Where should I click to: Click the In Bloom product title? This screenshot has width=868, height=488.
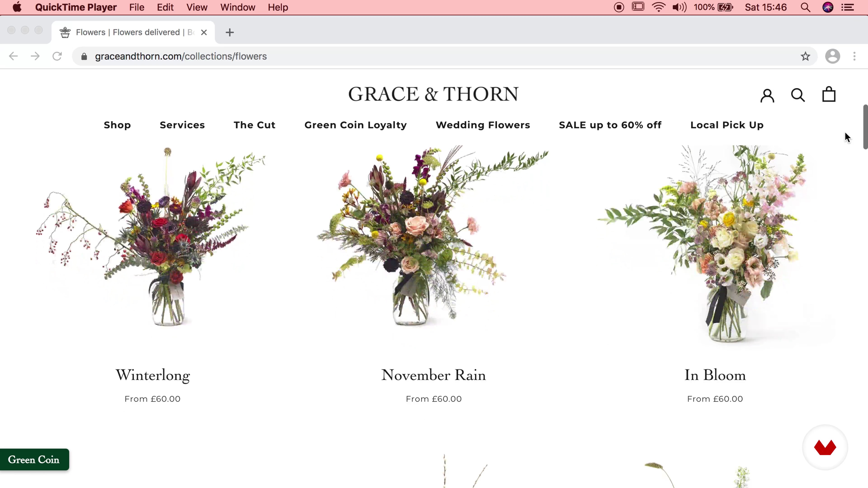click(715, 375)
